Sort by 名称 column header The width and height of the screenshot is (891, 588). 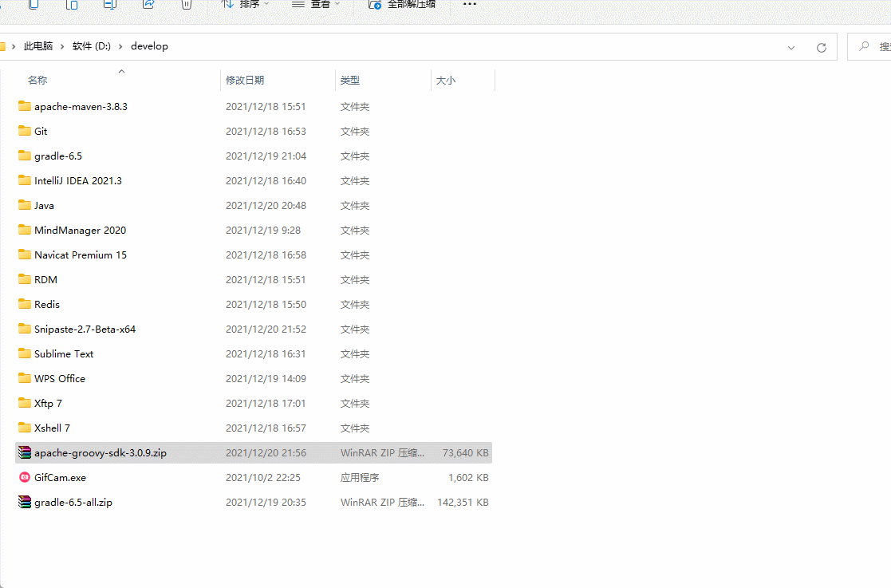pyautogui.click(x=37, y=80)
